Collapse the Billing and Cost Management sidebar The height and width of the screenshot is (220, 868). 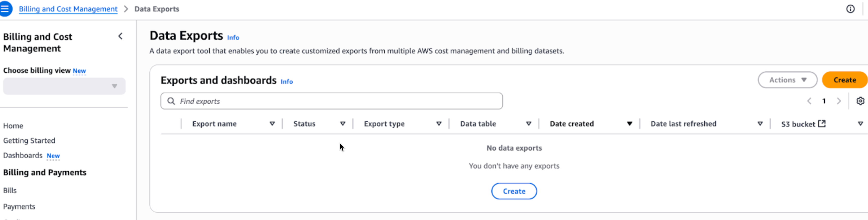pos(120,36)
